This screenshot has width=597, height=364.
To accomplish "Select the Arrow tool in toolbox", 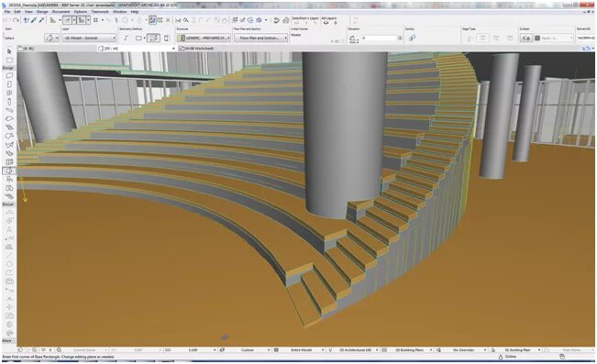I will click(9, 51).
